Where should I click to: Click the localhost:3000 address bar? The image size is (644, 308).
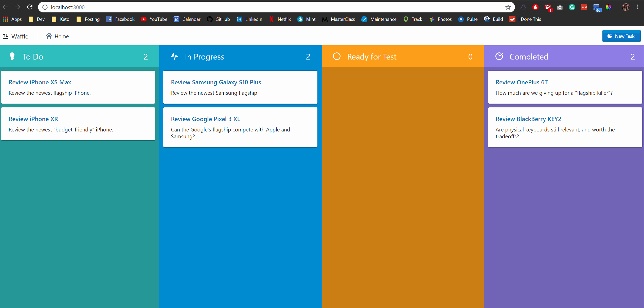coord(254,7)
